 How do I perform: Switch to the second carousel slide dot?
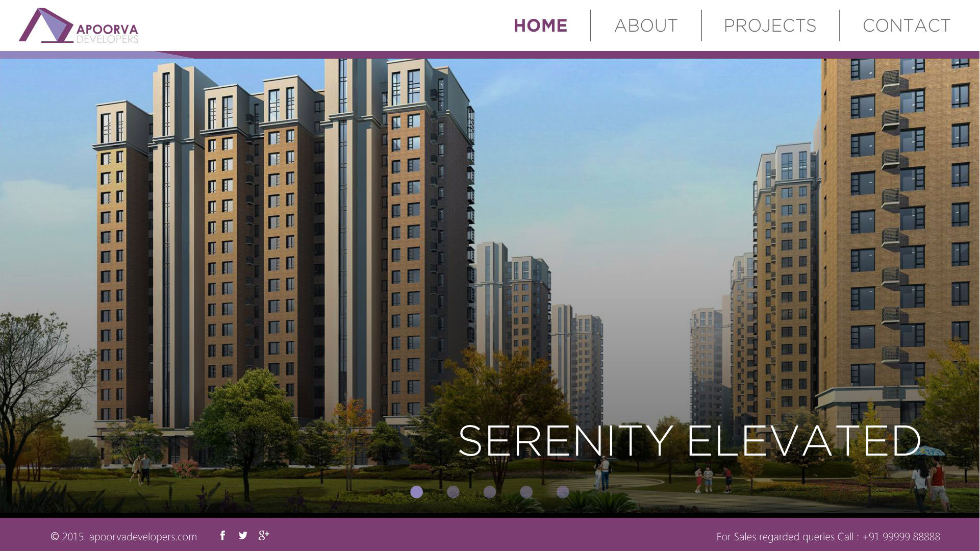pos(453,492)
